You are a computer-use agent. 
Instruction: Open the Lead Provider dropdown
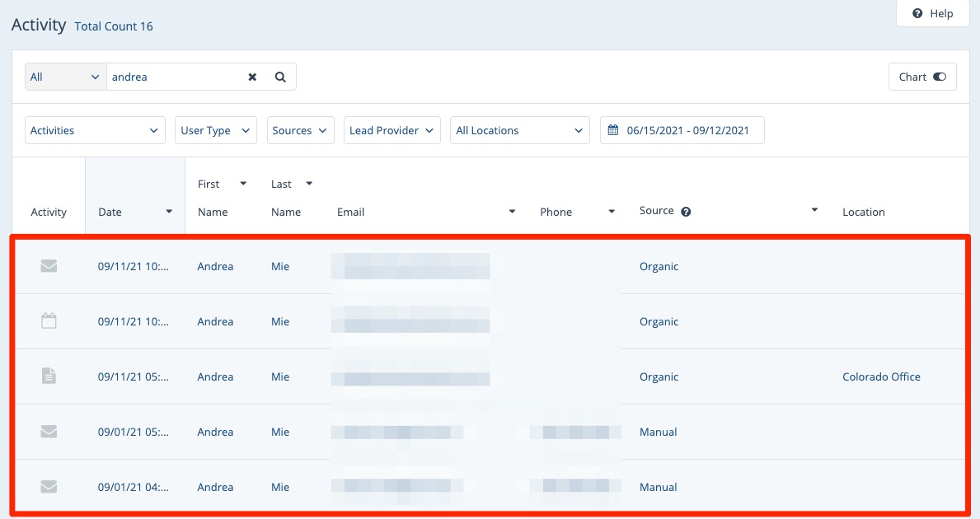(x=392, y=130)
